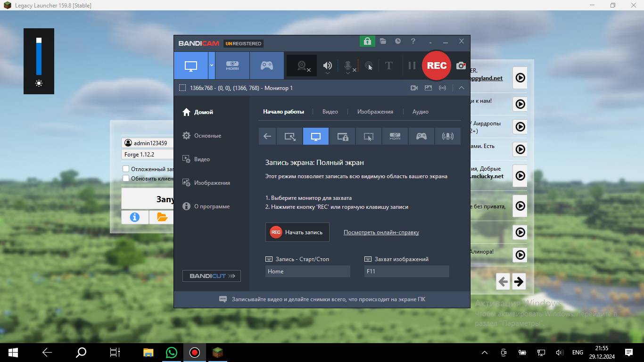Click next page right arrow in launcher
Image resolution: width=644 pixels, height=362 pixels.
[519, 281]
